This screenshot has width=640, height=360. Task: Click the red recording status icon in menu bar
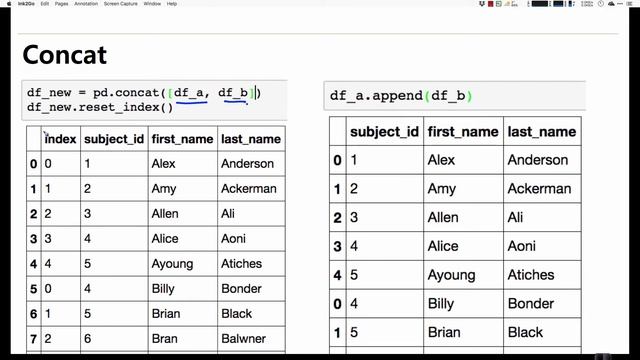click(x=491, y=4)
